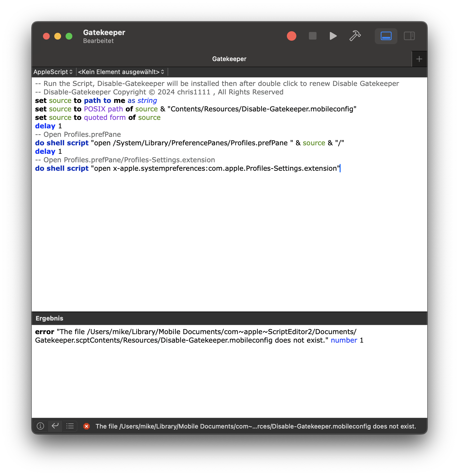Screen dimensions: 459x476
Task: Click the Gatekeeper window title
Action: pos(104,33)
